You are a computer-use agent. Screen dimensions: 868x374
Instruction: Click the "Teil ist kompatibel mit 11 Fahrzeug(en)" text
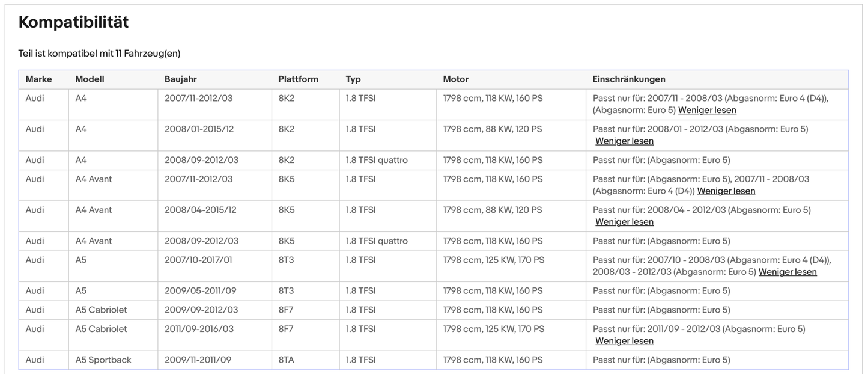click(99, 54)
